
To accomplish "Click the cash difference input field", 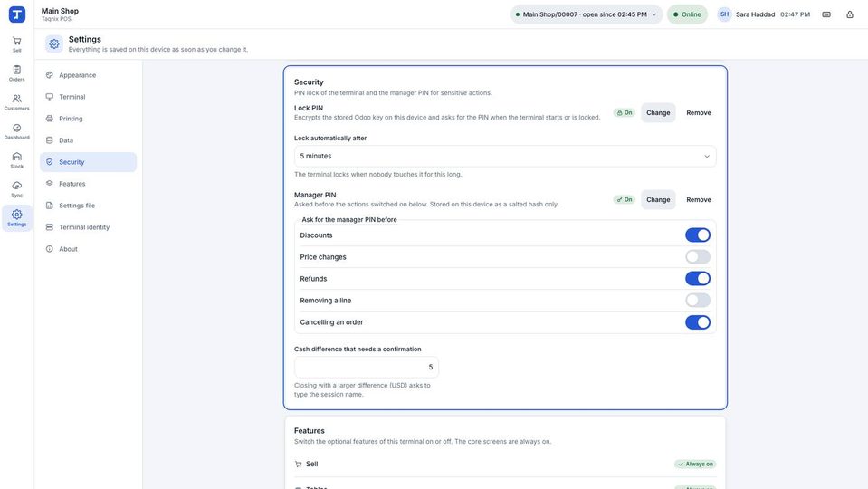I will tap(367, 367).
